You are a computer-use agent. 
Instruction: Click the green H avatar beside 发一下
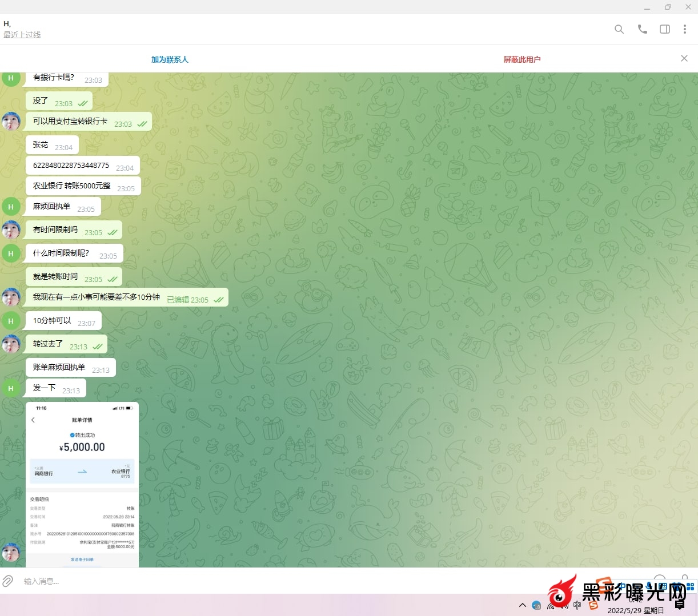pyautogui.click(x=11, y=388)
